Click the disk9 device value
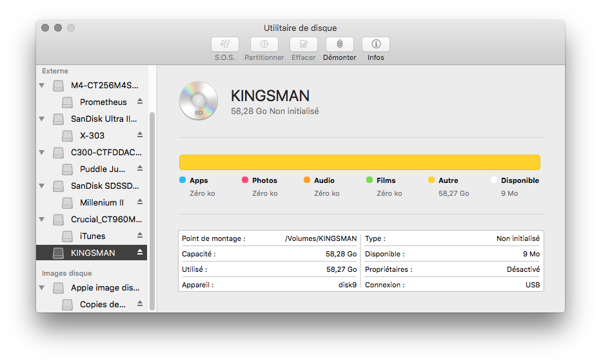The height and width of the screenshot is (364, 601). [x=348, y=285]
